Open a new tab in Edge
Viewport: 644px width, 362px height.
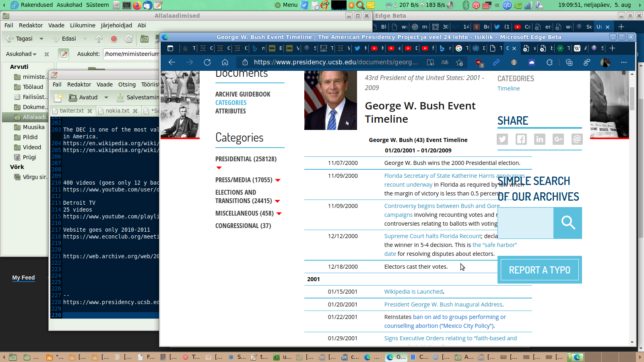coord(612,48)
